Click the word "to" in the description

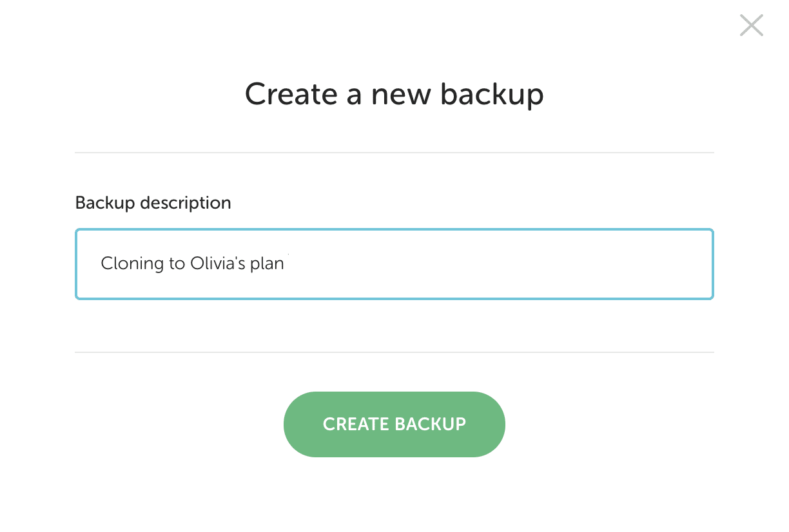(177, 264)
